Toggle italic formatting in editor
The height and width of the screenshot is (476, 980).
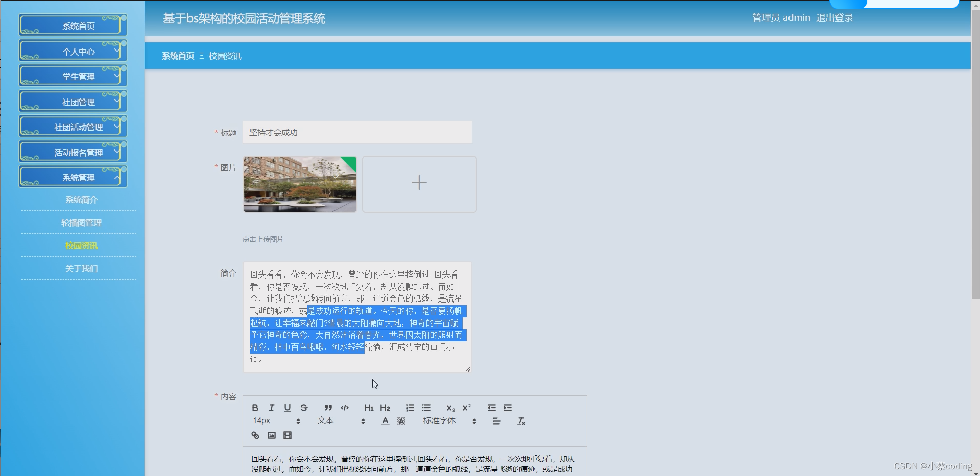[x=272, y=408]
